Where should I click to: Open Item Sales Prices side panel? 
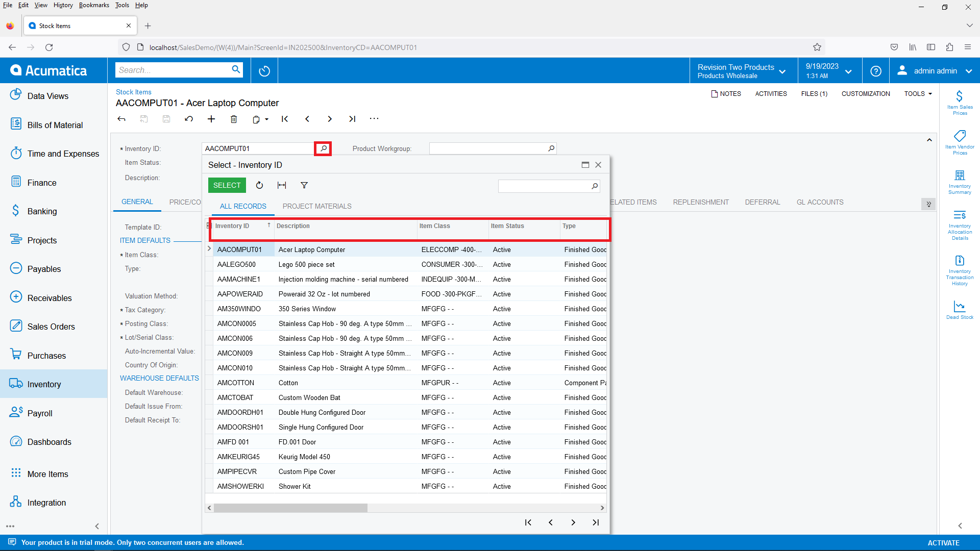point(960,103)
